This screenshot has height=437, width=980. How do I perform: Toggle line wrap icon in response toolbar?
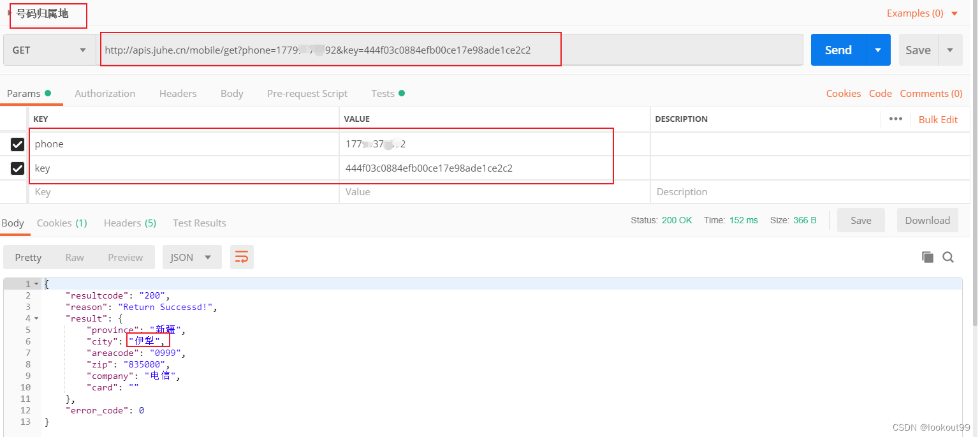(x=242, y=257)
